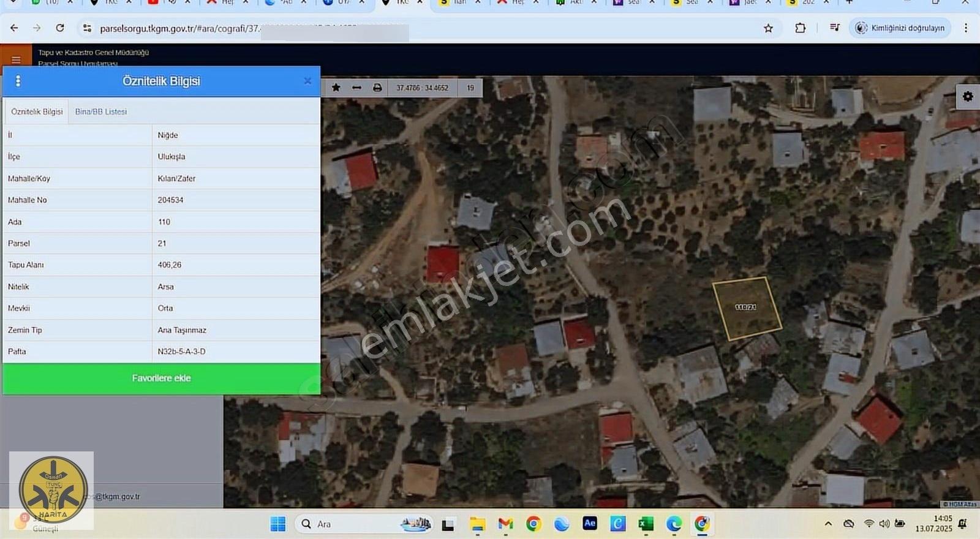This screenshot has width=980, height=539.
Task: Switch to the Öznitelik Bilgisi tab
Action: coord(37,111)
